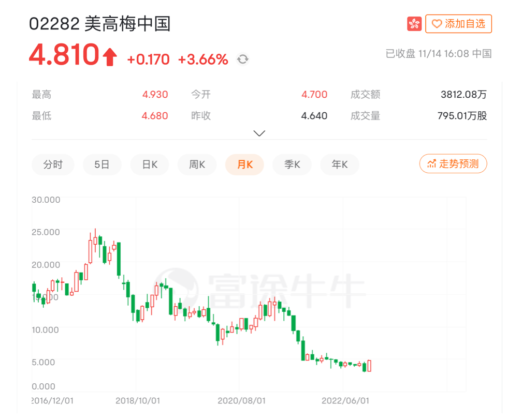The width and height of the screenshot is (522, 420).
Task: Click the 2018/10/01 date axis label
Action: [x=138, y=401]
